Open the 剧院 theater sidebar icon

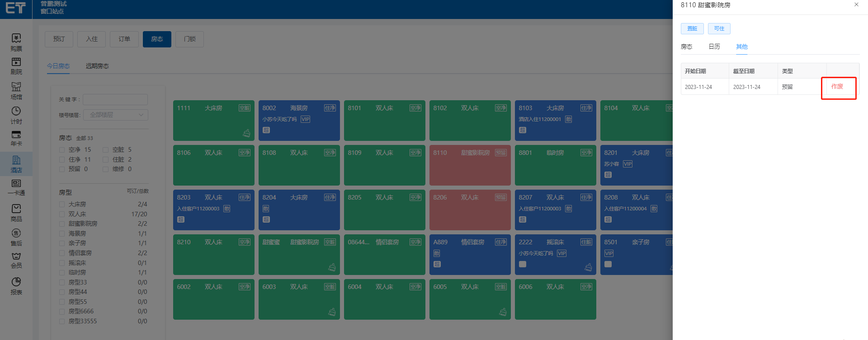tap(16, 66)
